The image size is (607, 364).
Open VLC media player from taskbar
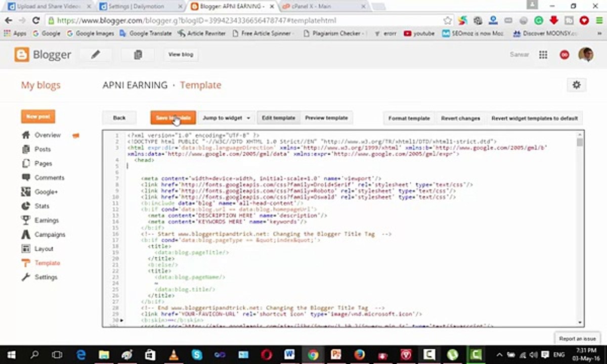click(174, 355)
